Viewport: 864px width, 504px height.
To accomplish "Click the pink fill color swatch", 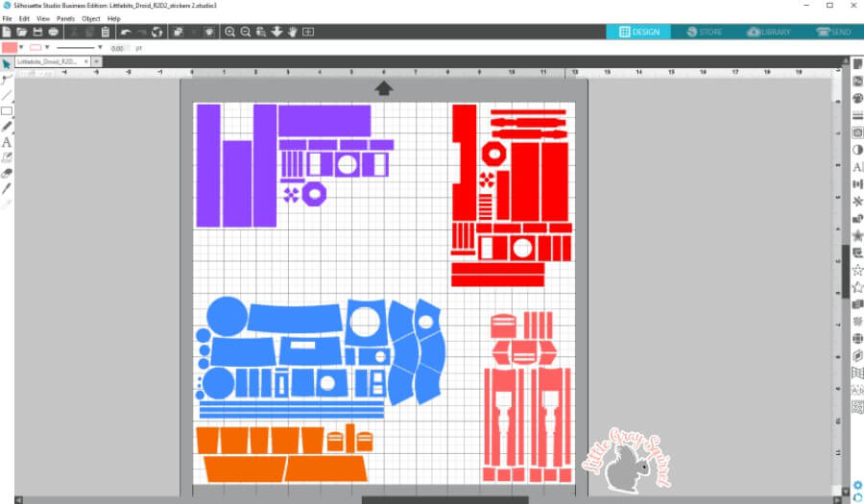I will click(9, 47).
